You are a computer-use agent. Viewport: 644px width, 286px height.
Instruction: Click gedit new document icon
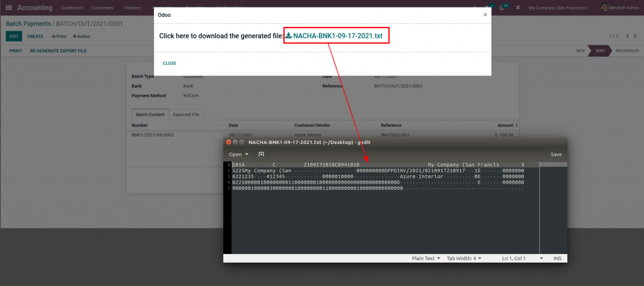pos(261,154)
